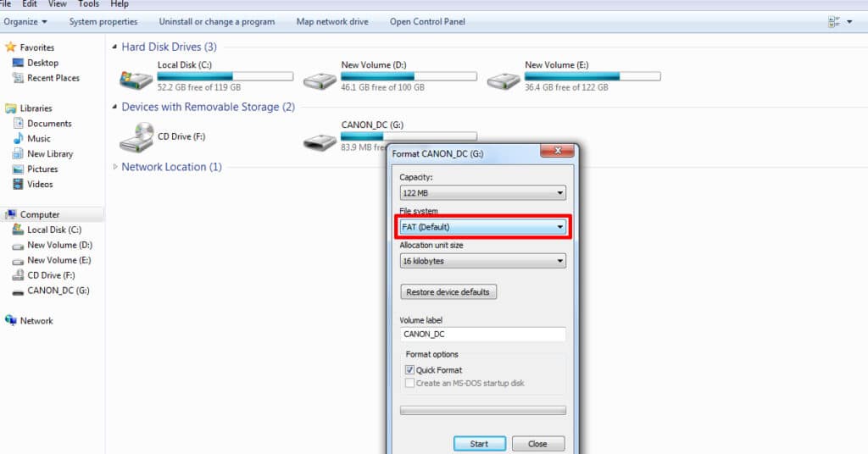Open the view options dropdown arrow
868x454 pixels.
pos(849,22)
